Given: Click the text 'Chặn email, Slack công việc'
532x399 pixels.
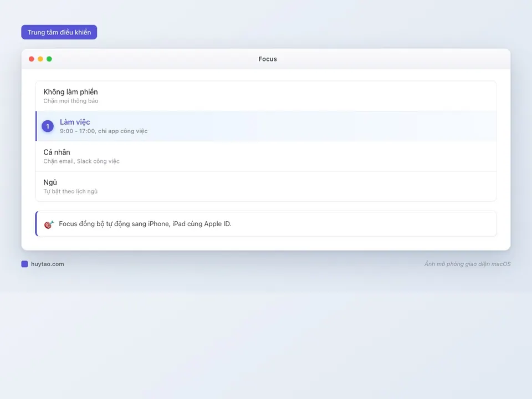Looking at the screenshot, I should pyautogui.click(x=81, y=161).
